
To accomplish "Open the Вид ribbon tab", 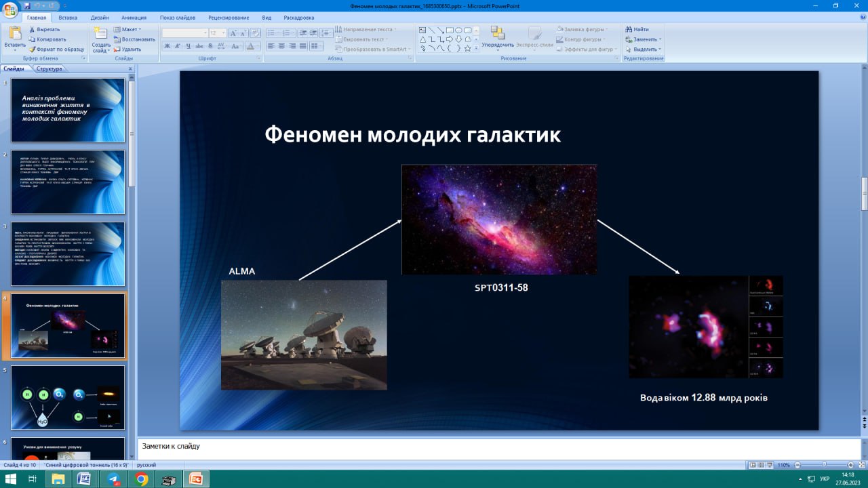I will click(x=267, y=18).
